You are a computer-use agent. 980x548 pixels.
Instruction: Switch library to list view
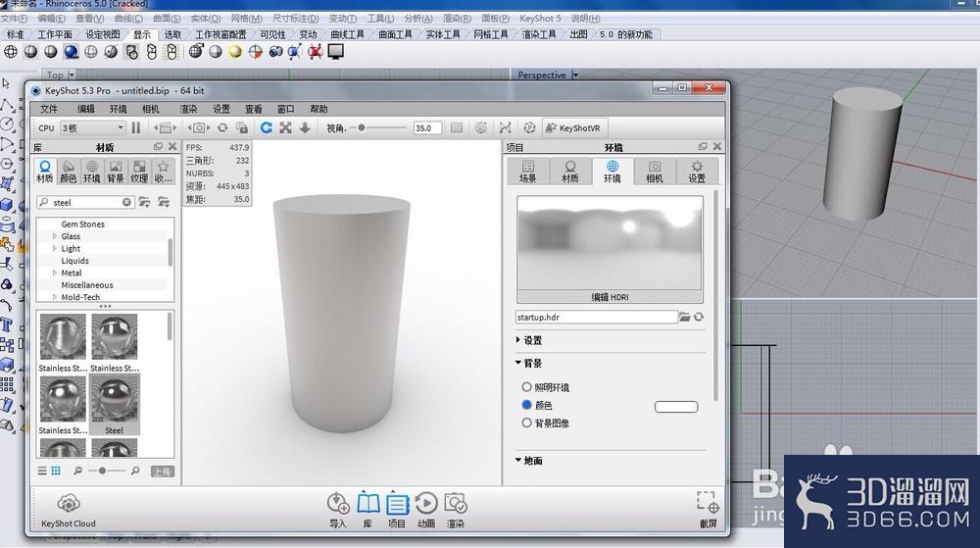tap(42, 471)
